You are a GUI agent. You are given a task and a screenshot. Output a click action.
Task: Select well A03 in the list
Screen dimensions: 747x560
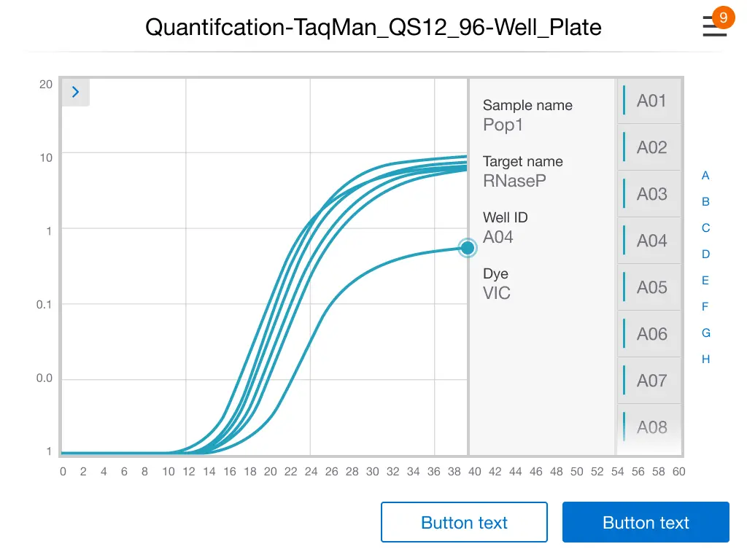tap(651, 194)
